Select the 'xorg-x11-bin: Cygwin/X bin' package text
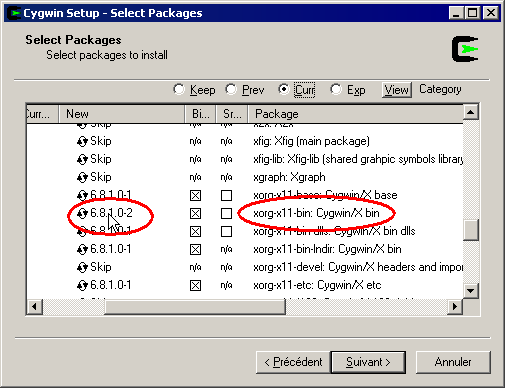Image resolution: width=505 pixels, height=388 pixels. 316,213
